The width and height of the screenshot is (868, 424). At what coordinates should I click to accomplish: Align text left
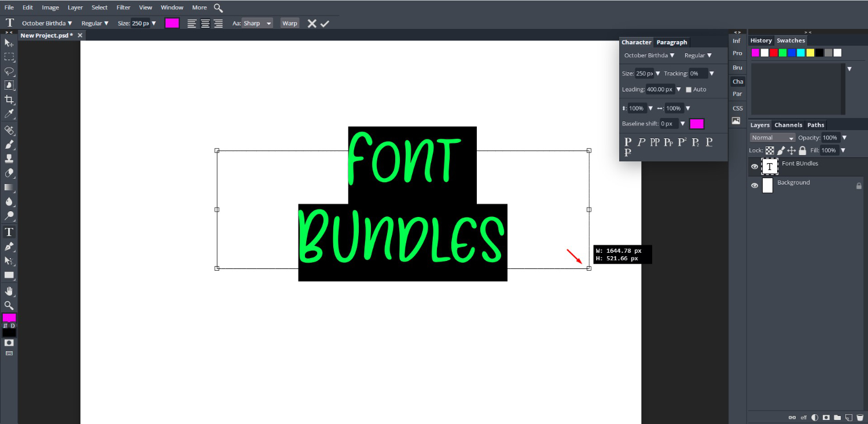point(192,23)
